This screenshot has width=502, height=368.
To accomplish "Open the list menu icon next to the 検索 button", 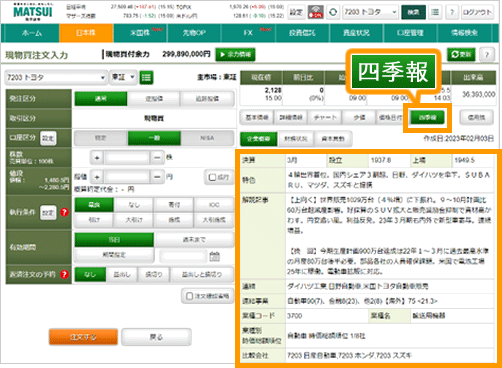I will pyautogui.click(x=435, y=12).
